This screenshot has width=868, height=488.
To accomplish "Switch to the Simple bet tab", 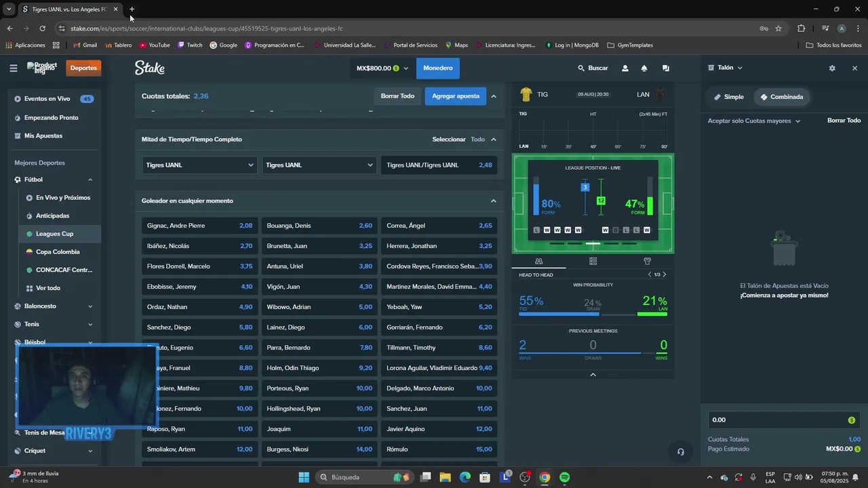I will pyautogui.click(x=728, y=97).
